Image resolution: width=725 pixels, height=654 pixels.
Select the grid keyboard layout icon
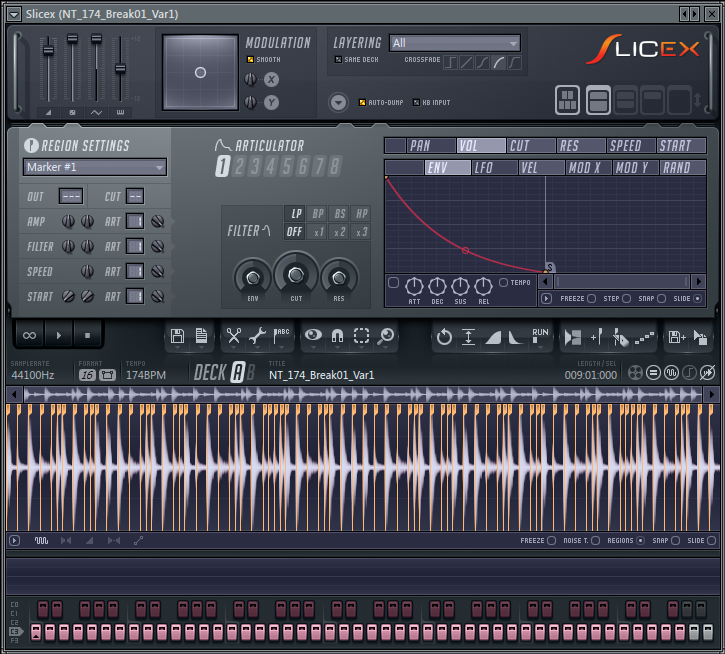click(x=567, y=100)
